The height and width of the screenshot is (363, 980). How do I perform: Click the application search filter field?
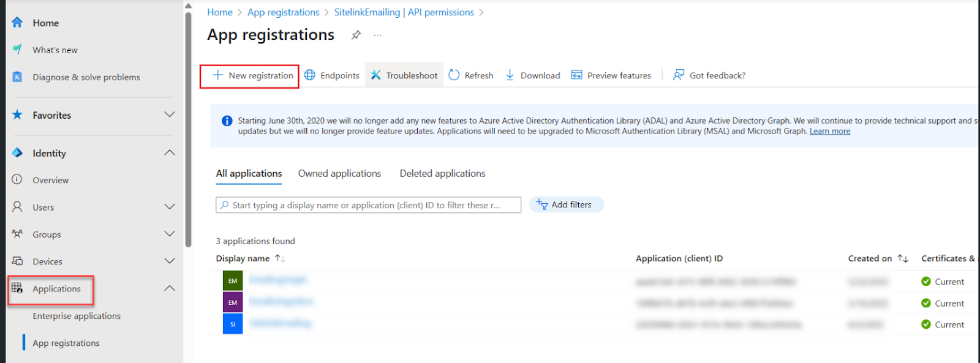[368, 205]
